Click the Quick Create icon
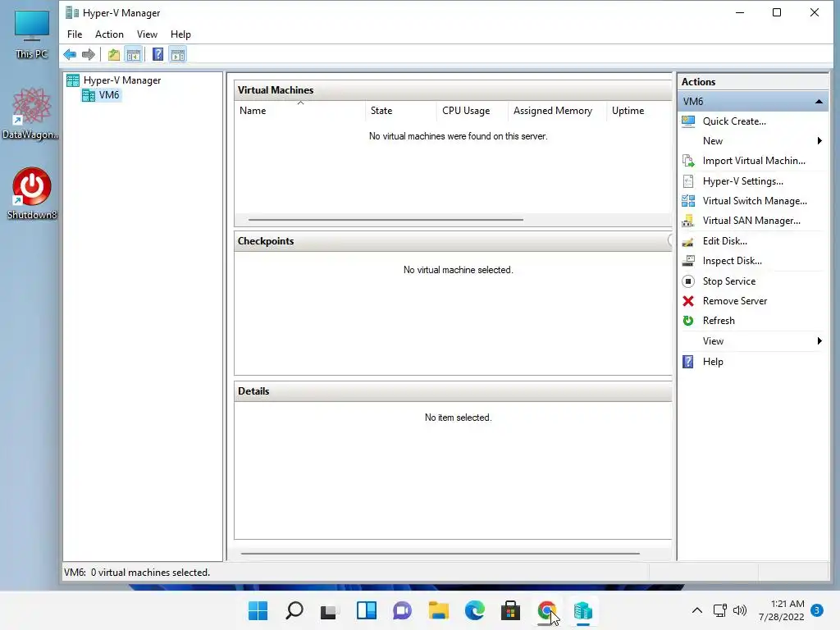The height and width of the screenshot is (630, 840). click(688, 121)
